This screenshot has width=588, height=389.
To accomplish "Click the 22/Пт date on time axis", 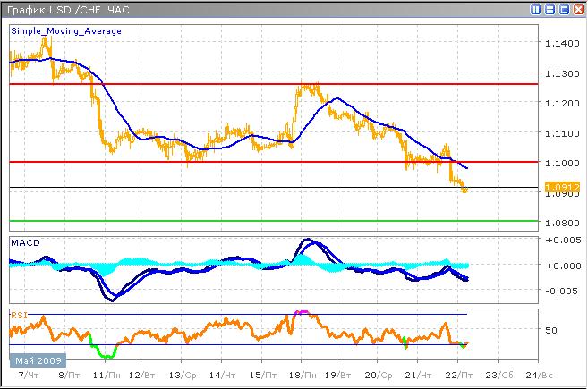I will tap(458, 376).
